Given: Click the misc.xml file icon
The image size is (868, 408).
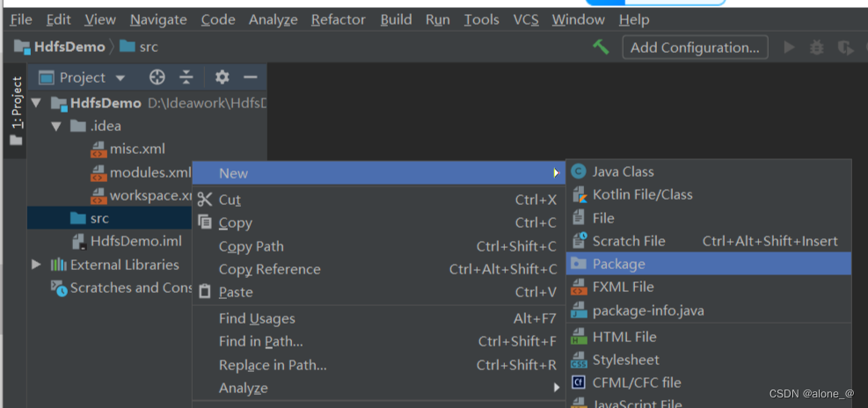Looking at the screenshot, I should click(98, 149).
